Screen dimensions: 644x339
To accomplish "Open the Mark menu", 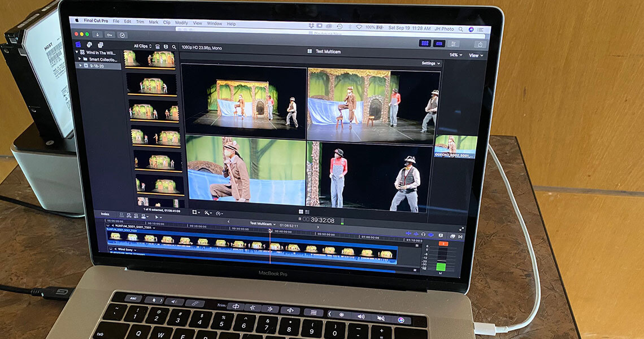I will pos(154,22).
